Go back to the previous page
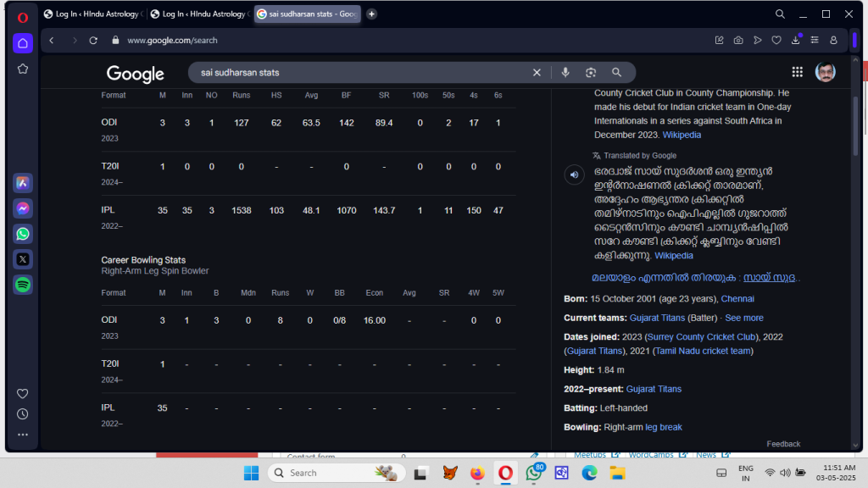Image resolution: width=868 pixels, height=488 pixels. pos(52,41)
